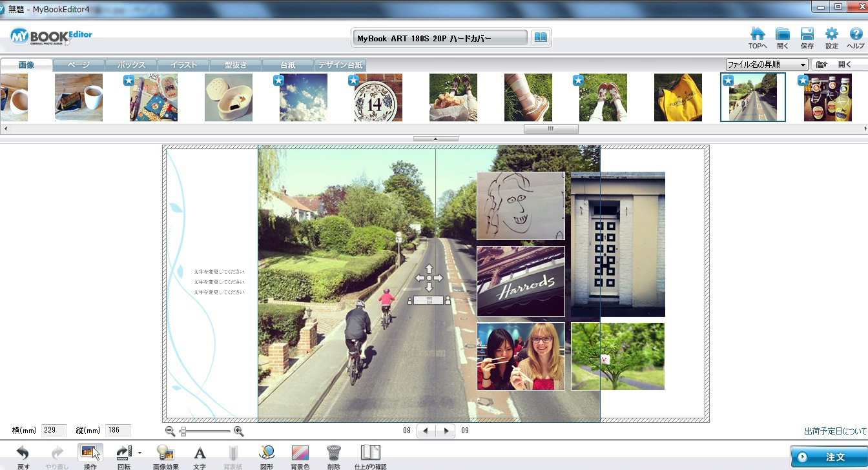Open the ファイル名の昇順 sort dropdown
Image resolution: width=868 pixels, height=470 pixels.
coord(767,65)
